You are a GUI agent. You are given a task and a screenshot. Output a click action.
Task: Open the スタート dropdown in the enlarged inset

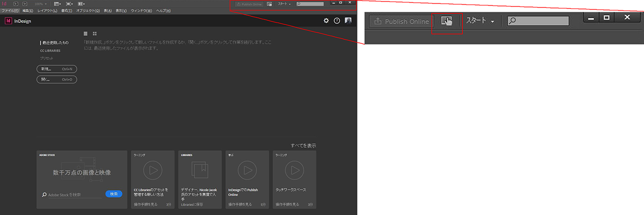point(480,21)
